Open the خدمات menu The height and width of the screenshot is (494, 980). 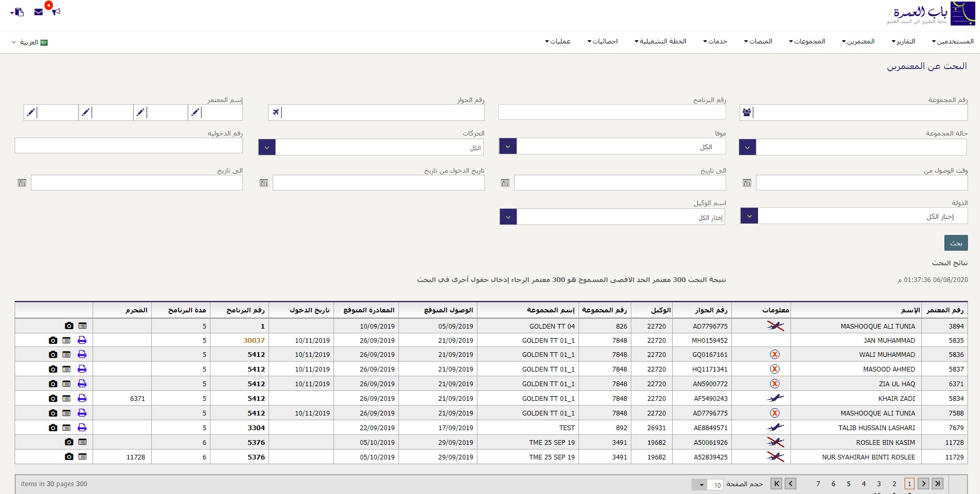point(715,41)
